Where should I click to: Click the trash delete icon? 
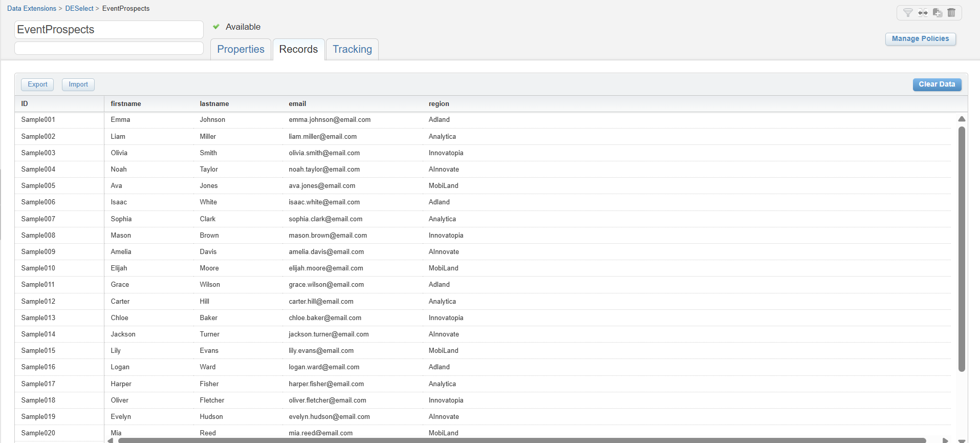951,13
